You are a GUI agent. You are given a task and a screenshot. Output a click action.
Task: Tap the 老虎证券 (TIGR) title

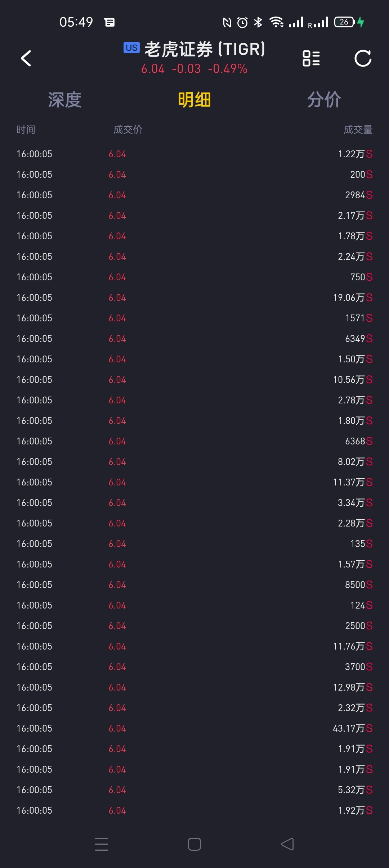(205, 49)
